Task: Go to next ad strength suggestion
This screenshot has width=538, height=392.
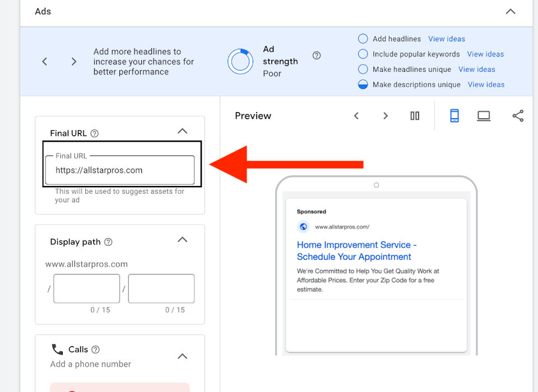Action: click(x=74, y=62)
